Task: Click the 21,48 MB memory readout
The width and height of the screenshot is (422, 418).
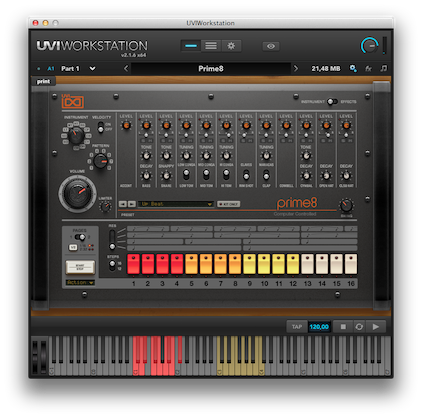Action: tap(326, 69)
